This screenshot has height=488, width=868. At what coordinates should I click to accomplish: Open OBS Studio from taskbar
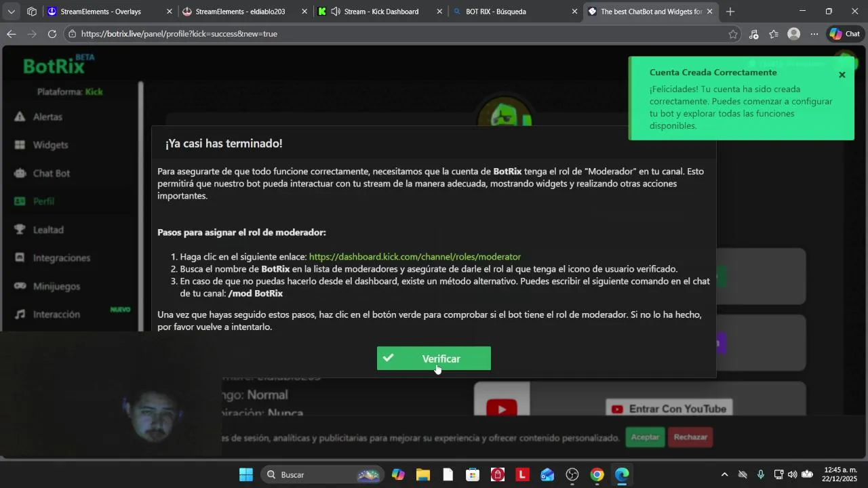tap(572, 474)
